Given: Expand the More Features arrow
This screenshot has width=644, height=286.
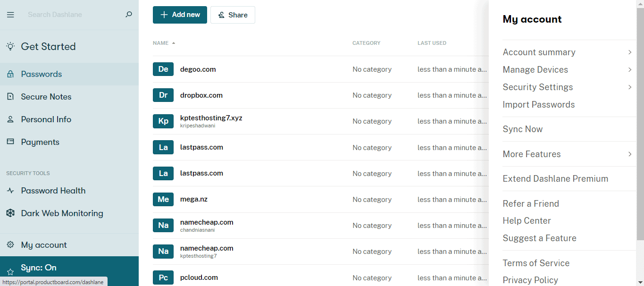Looking at the screenshot, I should click(630, 154).
